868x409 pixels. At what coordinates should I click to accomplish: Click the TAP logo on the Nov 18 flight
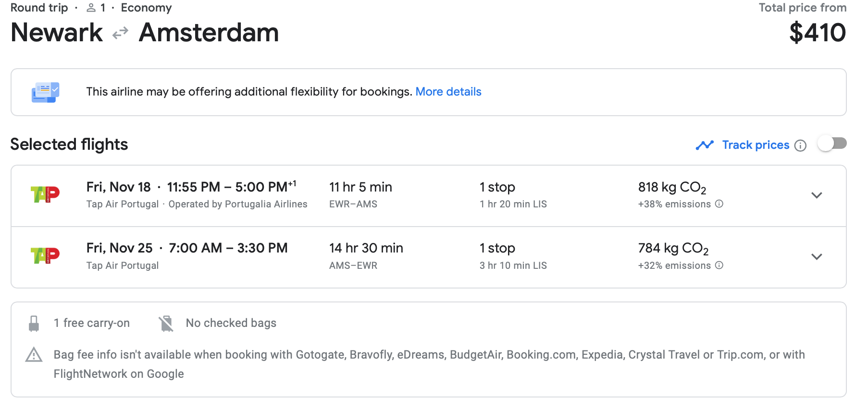(45, 194)
